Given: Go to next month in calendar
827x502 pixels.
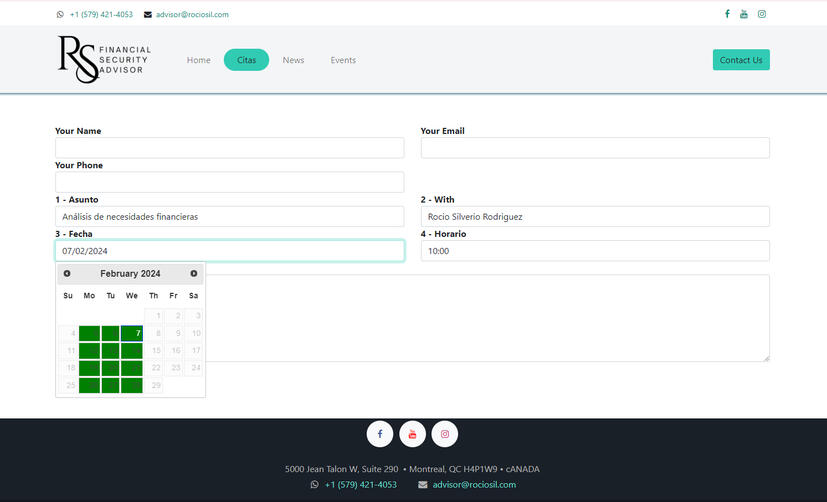Looking at the screenshot, I should click(x=194, y=274).
